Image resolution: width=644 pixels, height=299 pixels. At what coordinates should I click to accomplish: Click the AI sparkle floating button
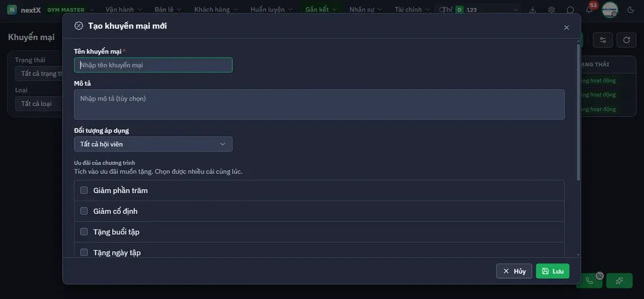coord(619,280)
